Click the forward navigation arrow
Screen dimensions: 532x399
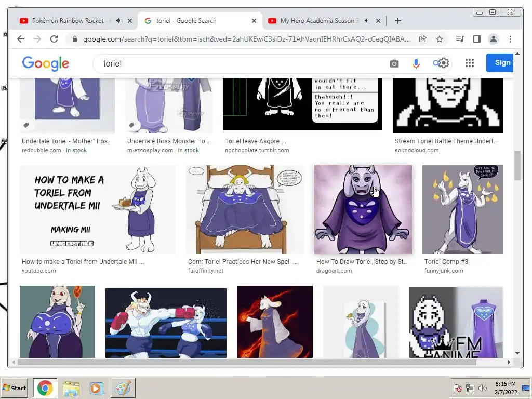pos(37,39)
